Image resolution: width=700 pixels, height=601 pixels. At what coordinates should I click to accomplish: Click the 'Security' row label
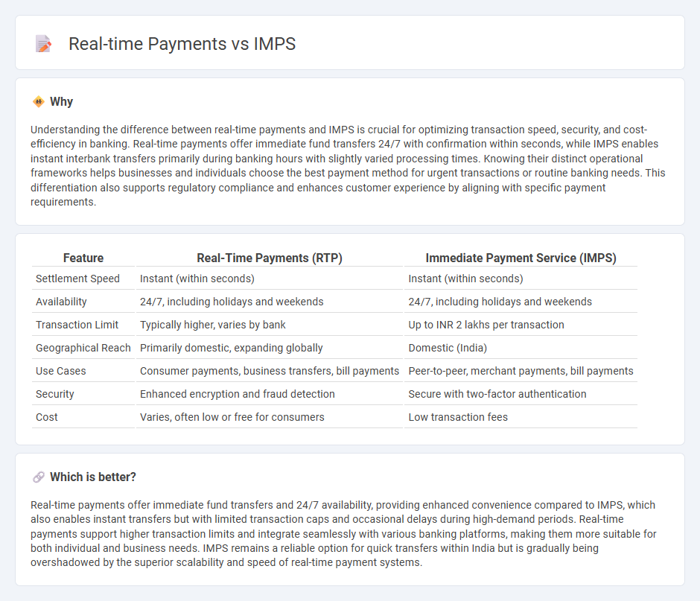[55, 394]
